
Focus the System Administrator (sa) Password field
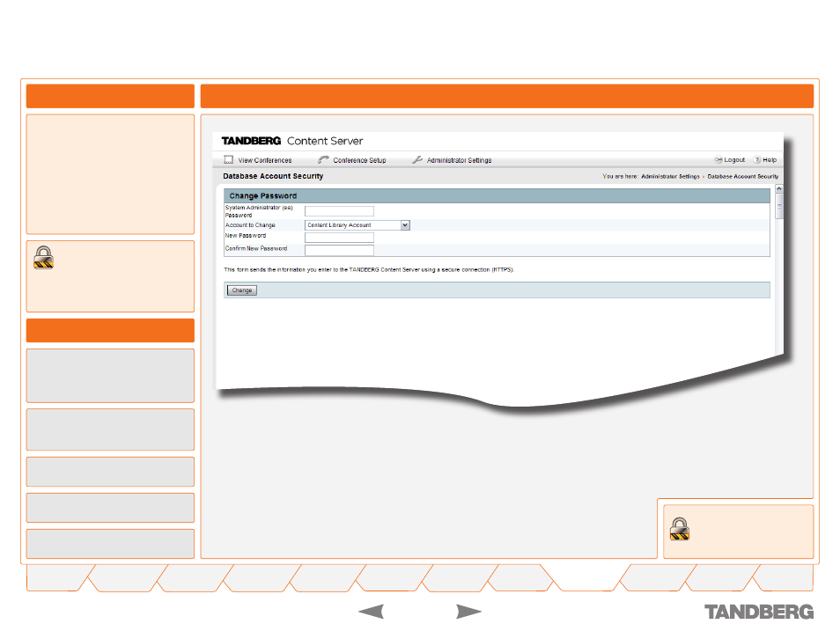pos(339,211)
